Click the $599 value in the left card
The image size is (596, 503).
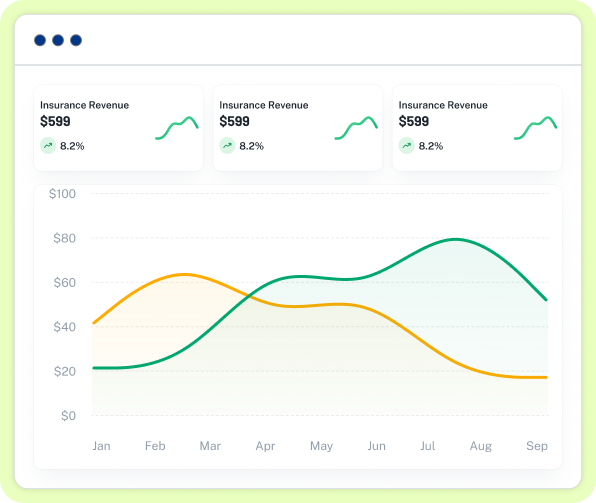pos(55,122)
